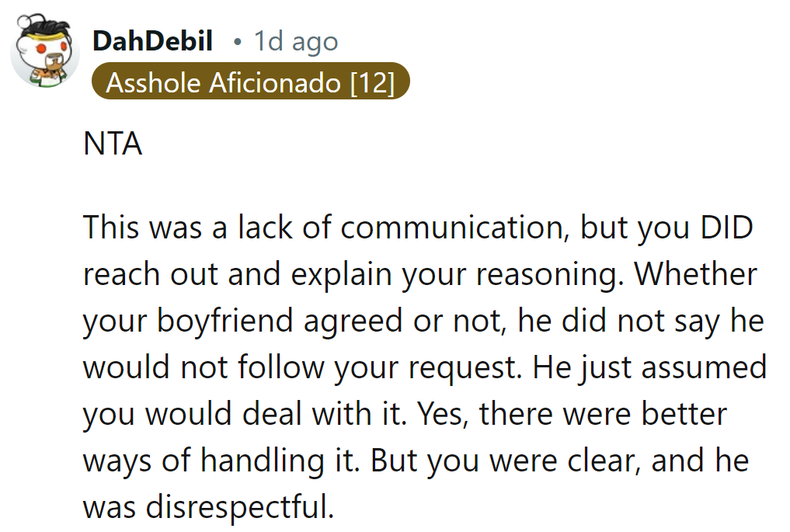Click the "1d ago" comment timestamp

296,41
